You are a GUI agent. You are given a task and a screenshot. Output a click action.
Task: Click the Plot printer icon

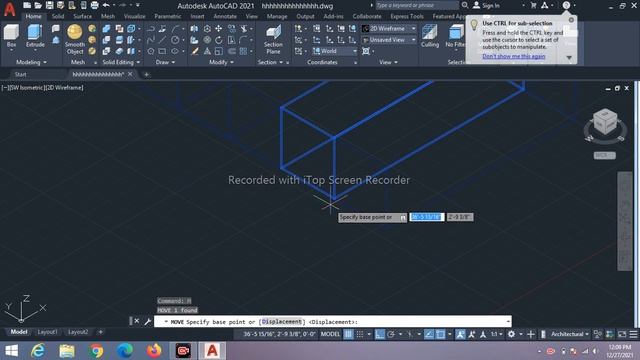tap(94, 5)
